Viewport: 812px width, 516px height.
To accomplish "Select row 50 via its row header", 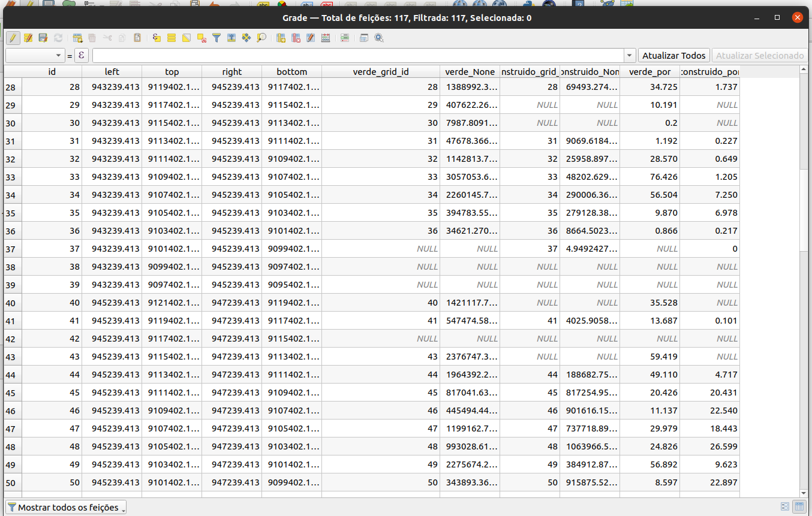I will 13,482.
